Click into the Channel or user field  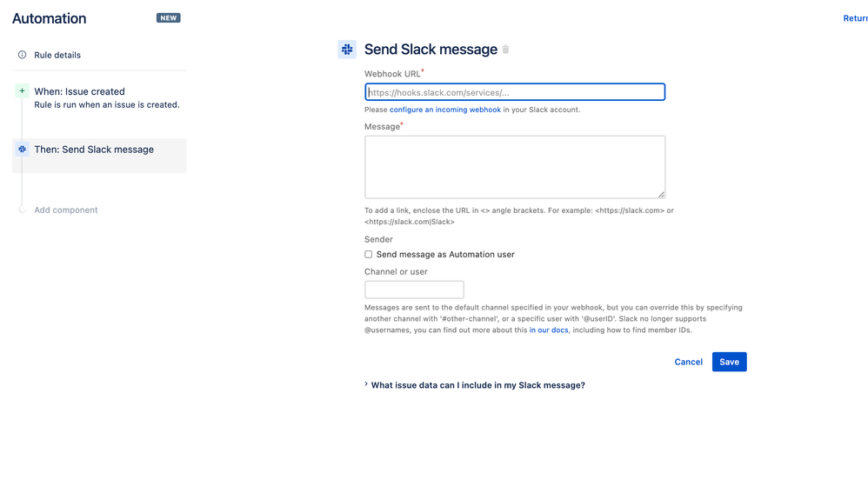pos(414,290)
